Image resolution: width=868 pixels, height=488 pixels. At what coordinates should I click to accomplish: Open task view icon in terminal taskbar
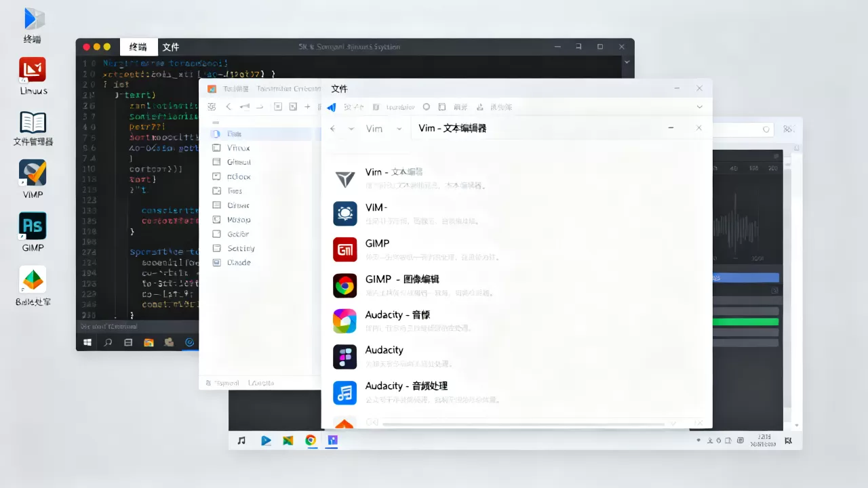pos(128,343)
